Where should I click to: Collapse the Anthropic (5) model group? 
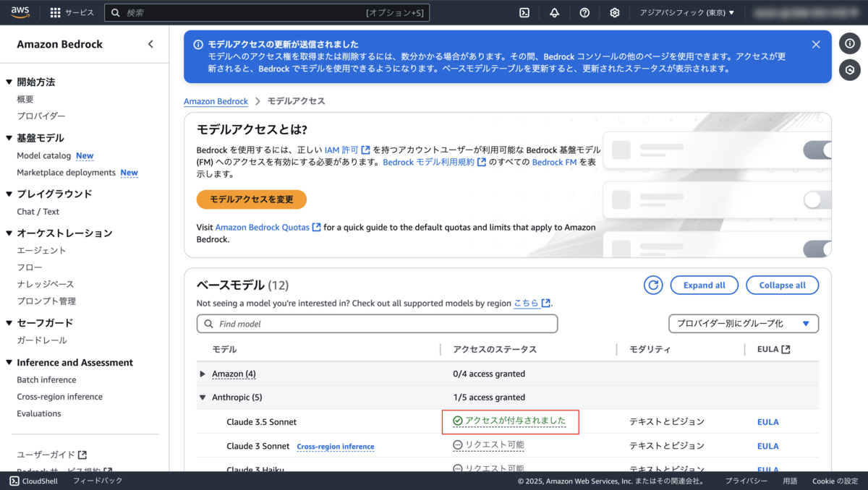[x=203, y=397]
